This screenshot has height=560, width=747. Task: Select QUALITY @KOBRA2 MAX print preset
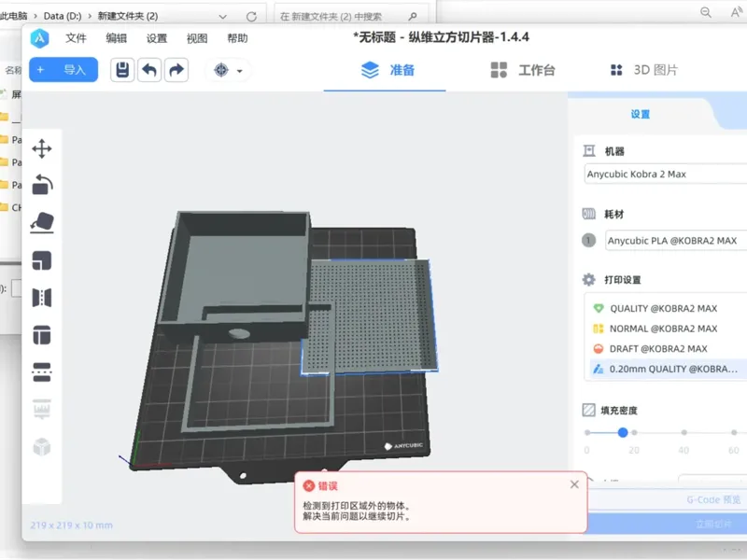tap(666, 309)
